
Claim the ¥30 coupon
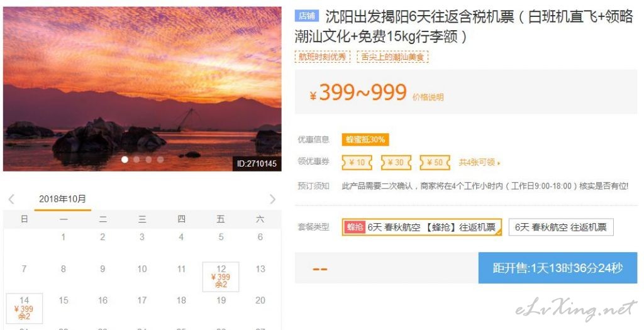[396, 163]
